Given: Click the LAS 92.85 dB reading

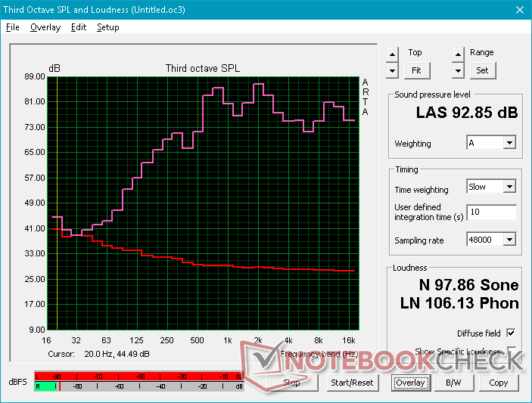Looking at the screenshot, I should [467, 113].
